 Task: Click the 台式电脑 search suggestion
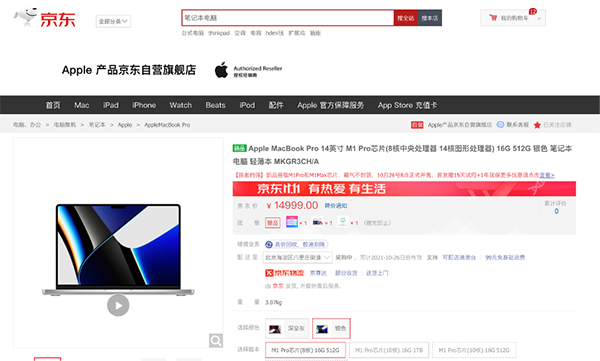click(192, 33)
